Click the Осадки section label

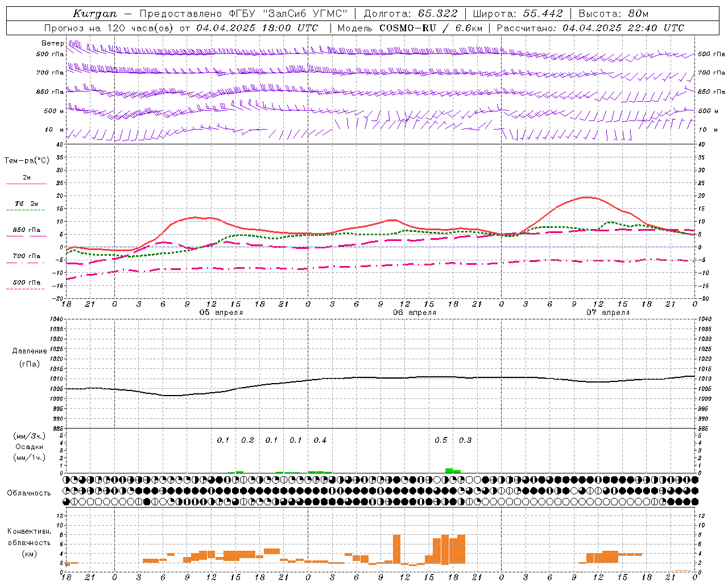[30, 447]
